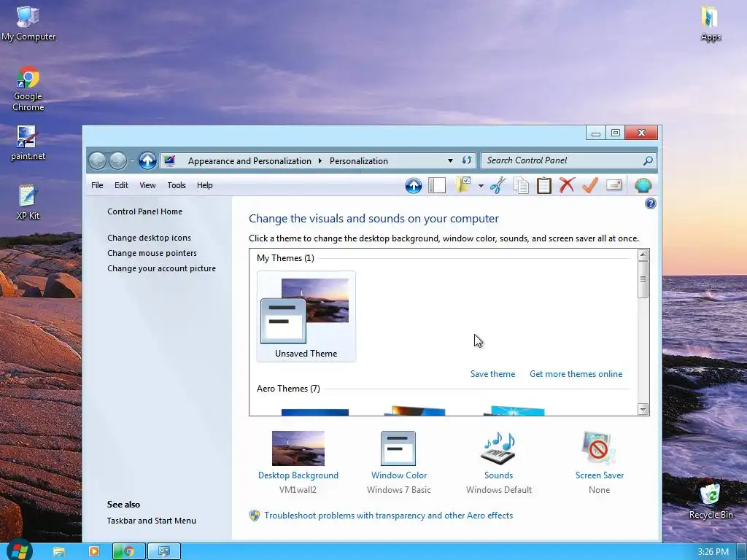This screenshot has width=747, height=560.
Task: Open the File menu
Action: tap(97, 185)
